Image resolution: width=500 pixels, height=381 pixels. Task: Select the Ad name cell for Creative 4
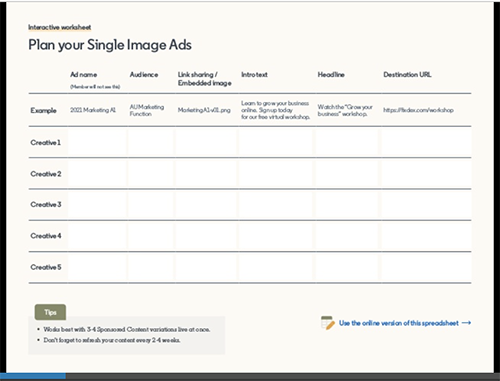[97, 236]
